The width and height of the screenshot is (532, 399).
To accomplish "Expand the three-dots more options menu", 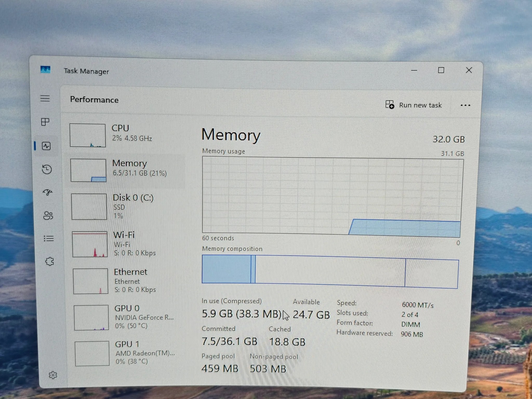I will (x=465, y=105).
